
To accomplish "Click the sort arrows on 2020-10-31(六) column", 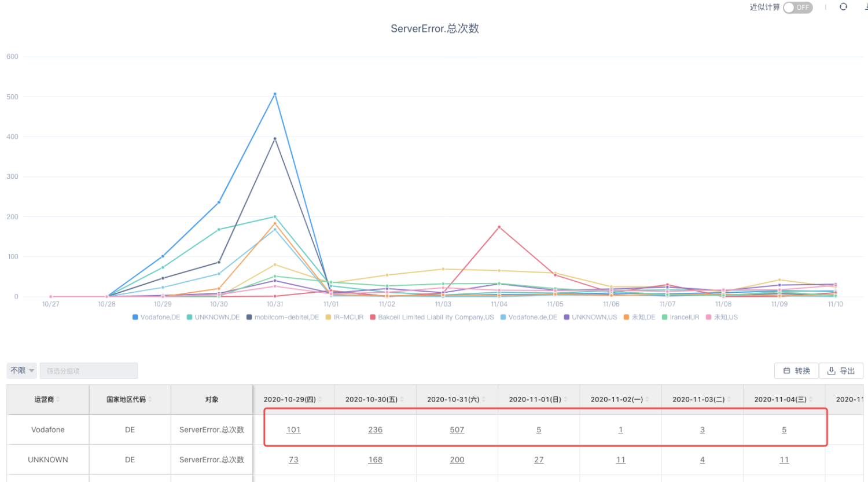I will pyautogui.click(x=484, y=400).
